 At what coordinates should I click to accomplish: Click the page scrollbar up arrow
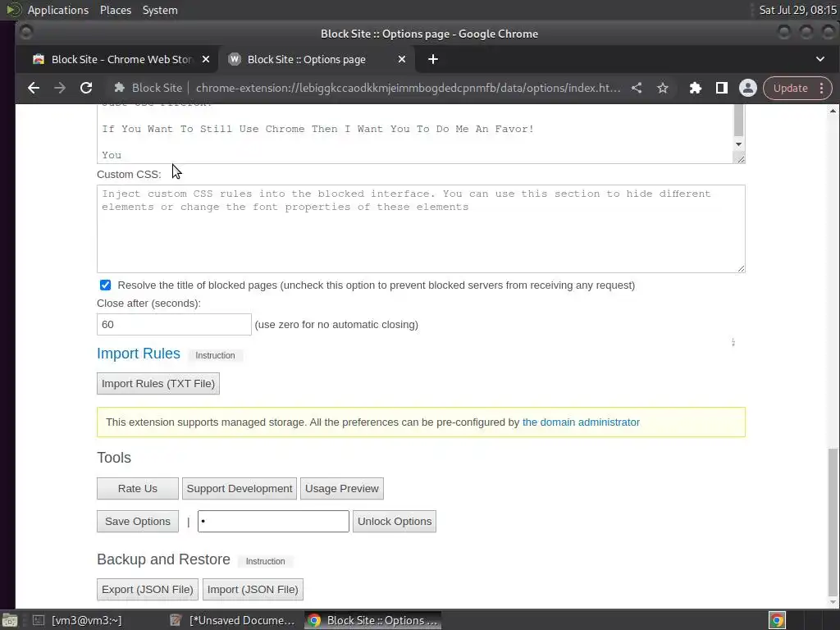tap(833, 111)
